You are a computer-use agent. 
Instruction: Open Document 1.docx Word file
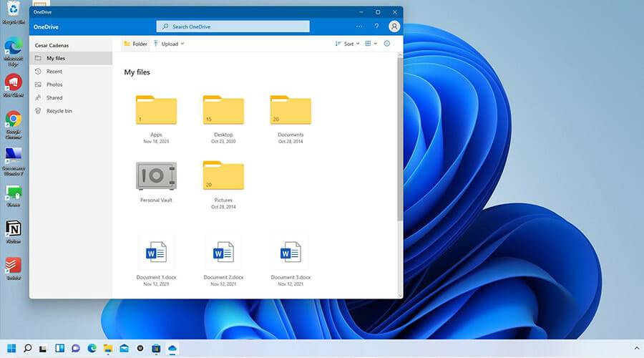pos(156,253)
